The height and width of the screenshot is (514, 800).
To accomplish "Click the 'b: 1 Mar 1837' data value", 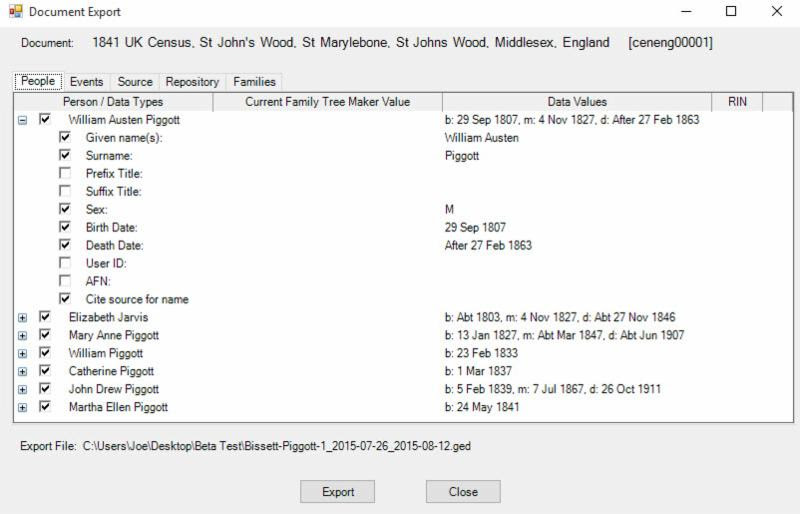I will 478,371.
